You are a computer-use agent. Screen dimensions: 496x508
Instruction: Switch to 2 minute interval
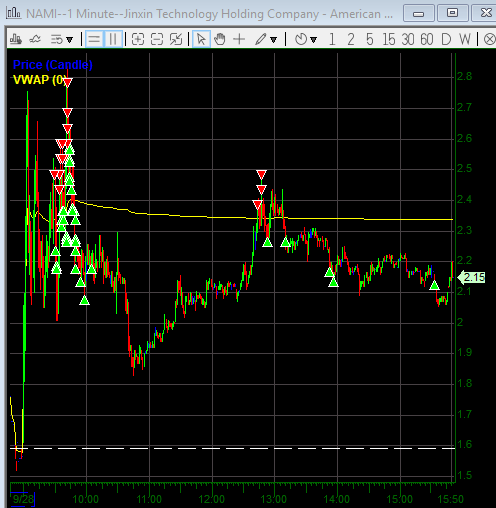click(351, 39)
